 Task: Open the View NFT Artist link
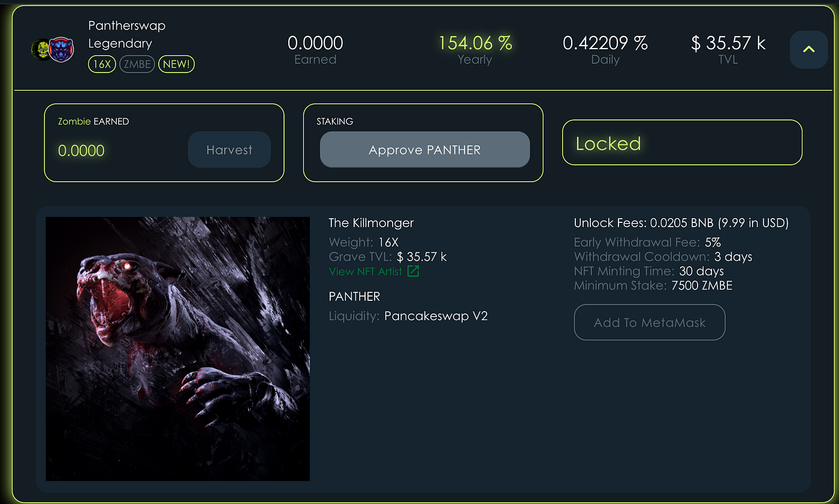click(x=366, y=271)
